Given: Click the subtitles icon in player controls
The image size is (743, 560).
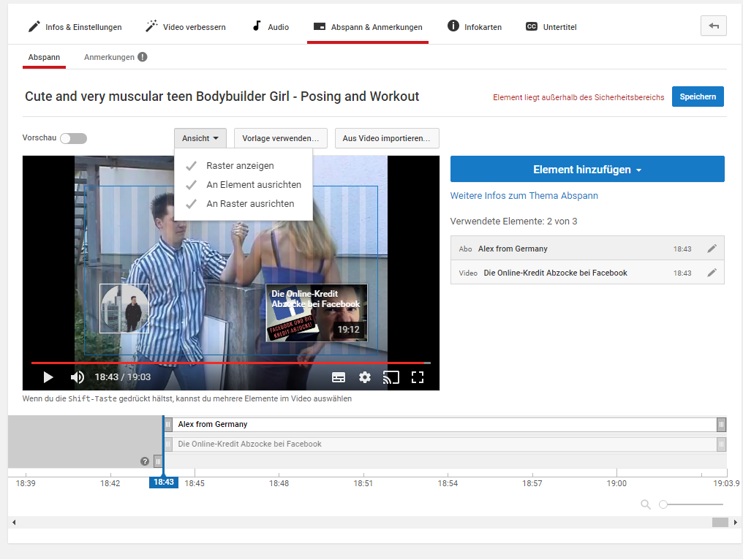Looking at the screenshot, I should [x=339, y=377].
